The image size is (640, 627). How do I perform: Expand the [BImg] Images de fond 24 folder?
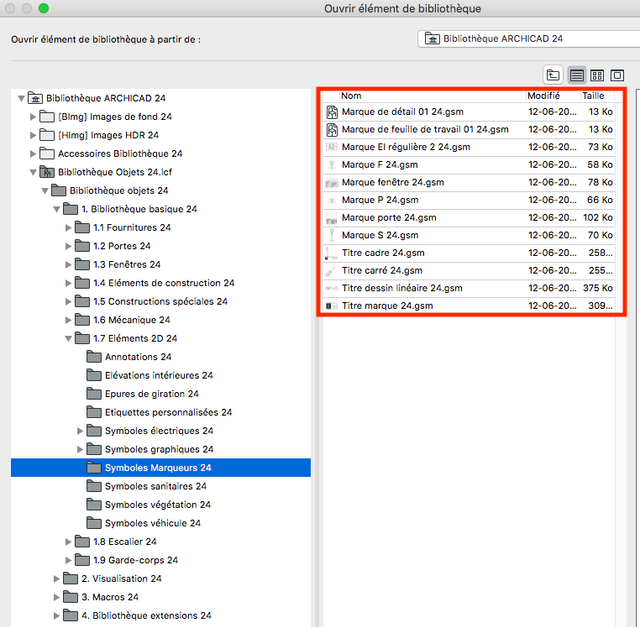(33, 117)
